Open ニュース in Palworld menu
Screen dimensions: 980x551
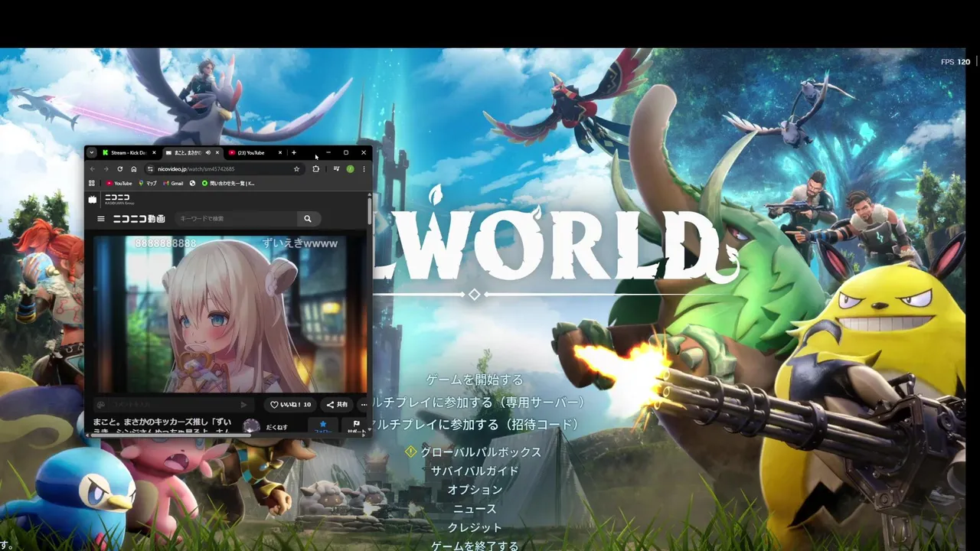pos(475,509)
